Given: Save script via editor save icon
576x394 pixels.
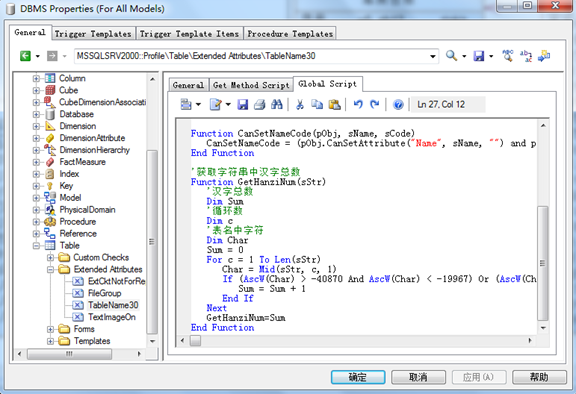Looking at the screenshot, I should click(x=242, y=105).
